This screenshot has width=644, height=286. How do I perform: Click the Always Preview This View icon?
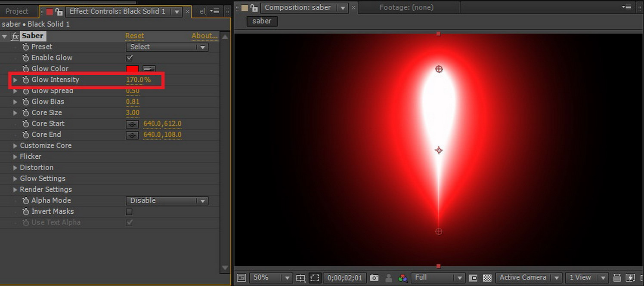click(241, 278)
